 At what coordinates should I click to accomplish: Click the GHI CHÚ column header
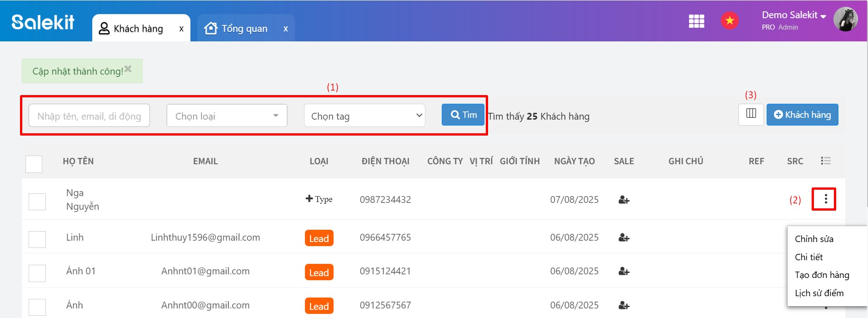click(x=686, y=161)
